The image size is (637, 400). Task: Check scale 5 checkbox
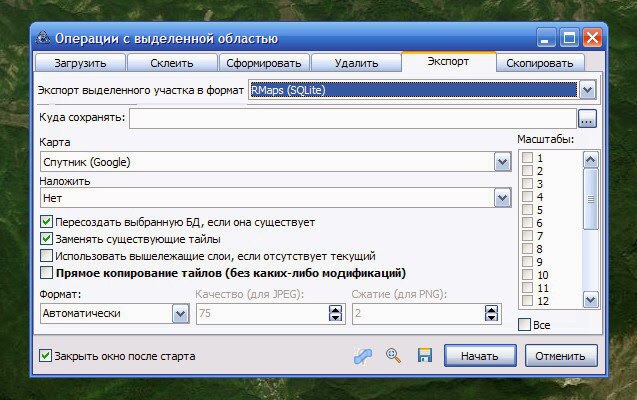pos(527,210)
